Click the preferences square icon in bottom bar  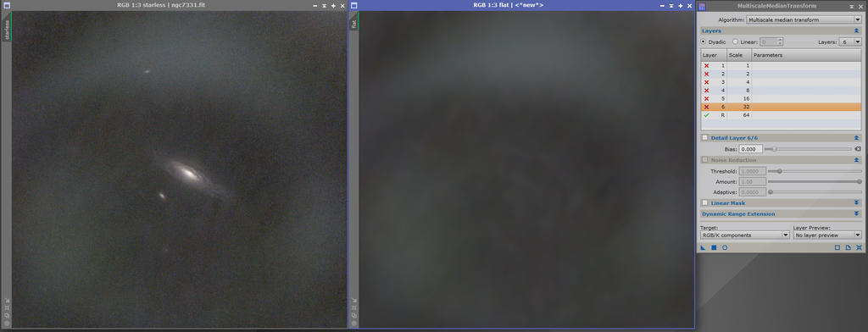click(x=837, y=247)
